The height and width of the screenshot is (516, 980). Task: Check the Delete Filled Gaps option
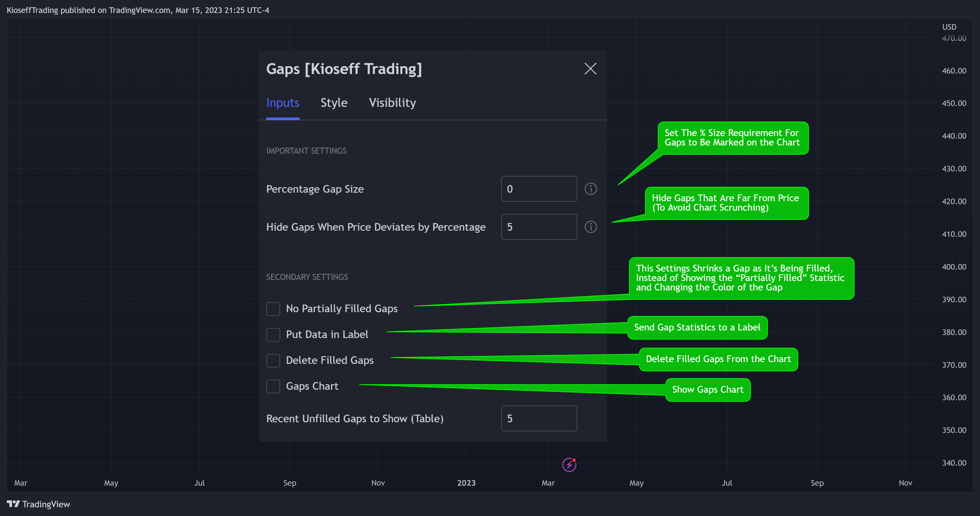point(273,360)
